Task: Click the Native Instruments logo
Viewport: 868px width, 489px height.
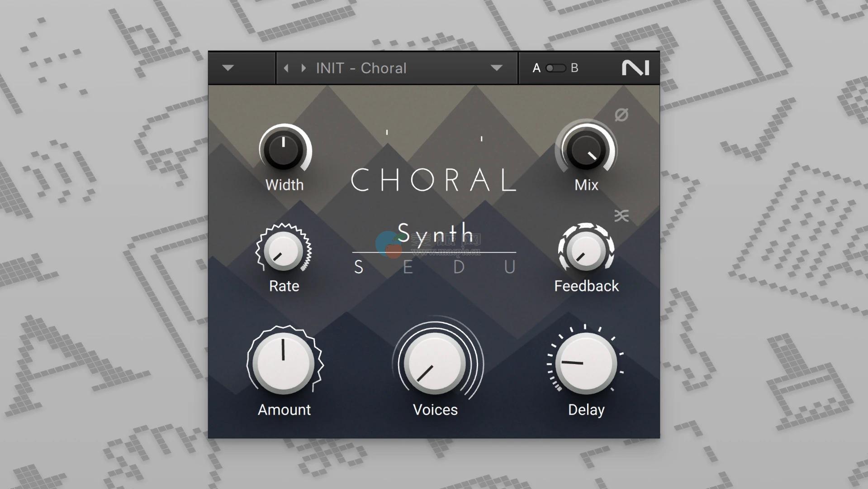Action: pyautogui.click(x=635, y=68)
